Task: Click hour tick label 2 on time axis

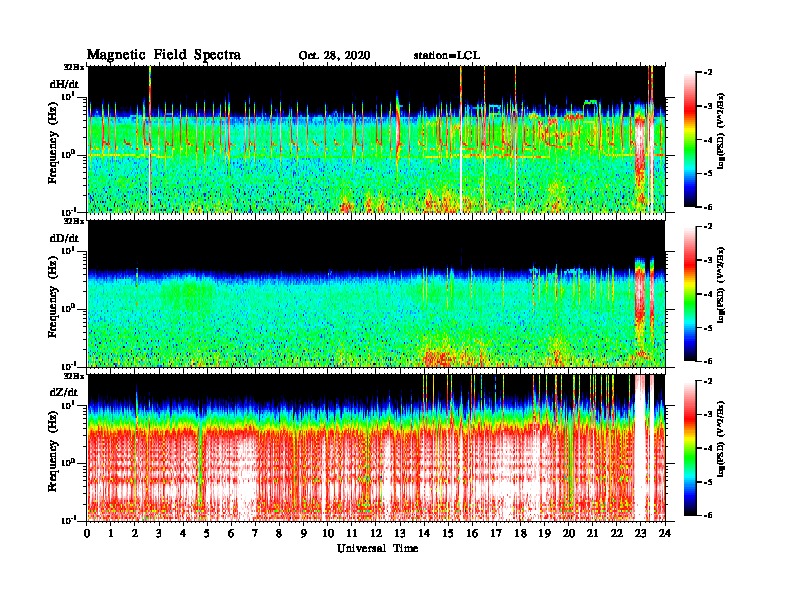Action: point(135,533)
